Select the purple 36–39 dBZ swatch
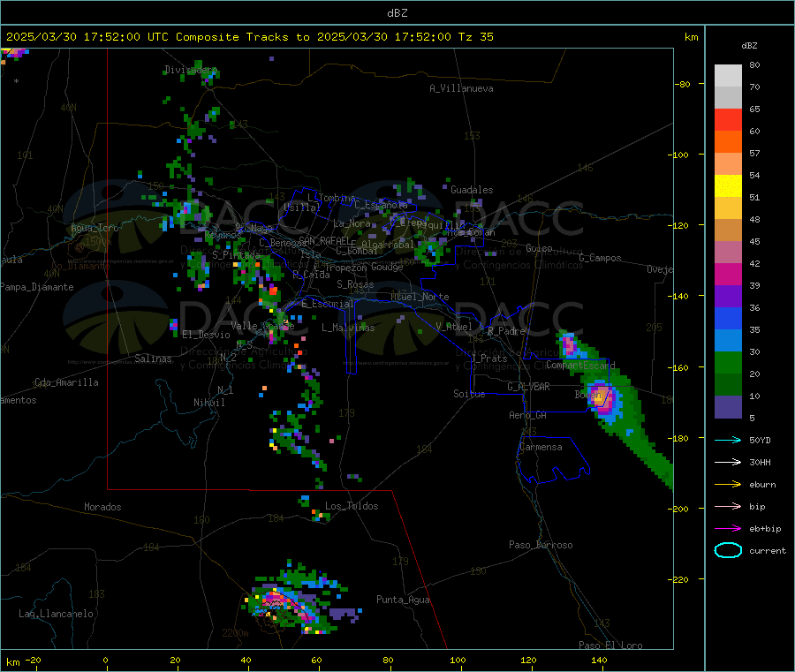The width and height of the screenshot is (795, 672). pyautogui.click(x=728, y=297)
